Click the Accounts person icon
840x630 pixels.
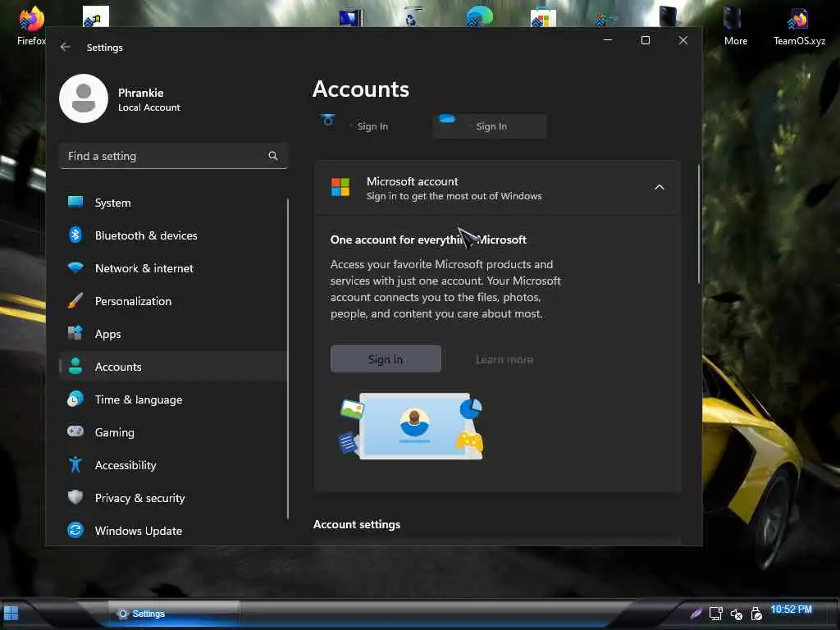tap(75, 366)
